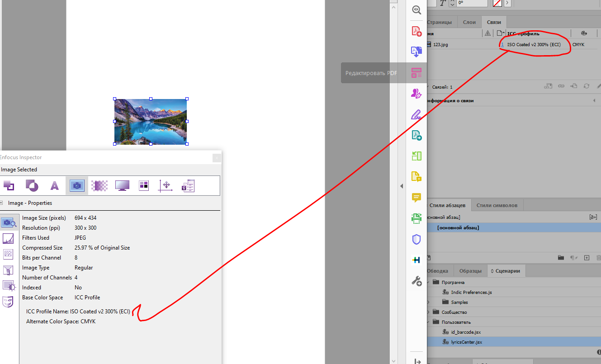Image resolution: width=601 pixels, height=364 pixels.
Task: Open the Export PDF tool
Action: 416,135
